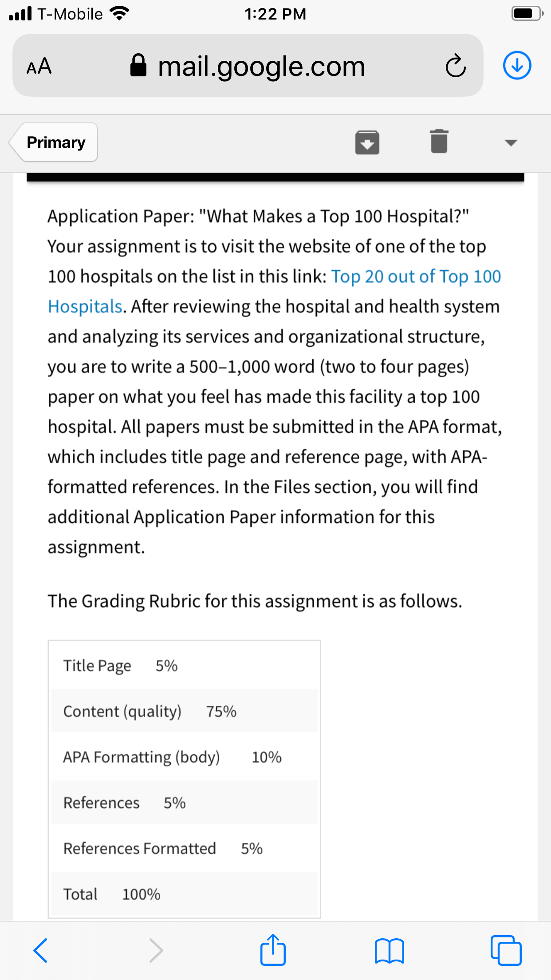Open Top 20 out of Top 100 link

416,277
